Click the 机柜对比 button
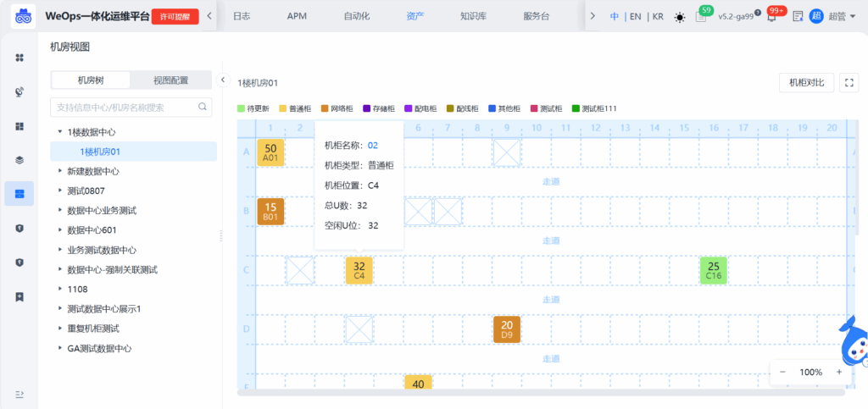Screen dimensions: 868x409 806,82
